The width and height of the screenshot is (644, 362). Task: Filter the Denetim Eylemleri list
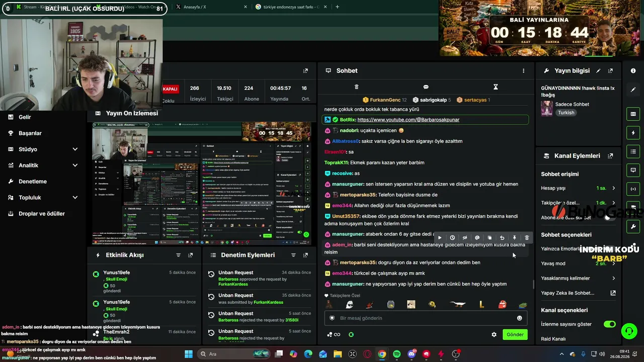[293, 255]
